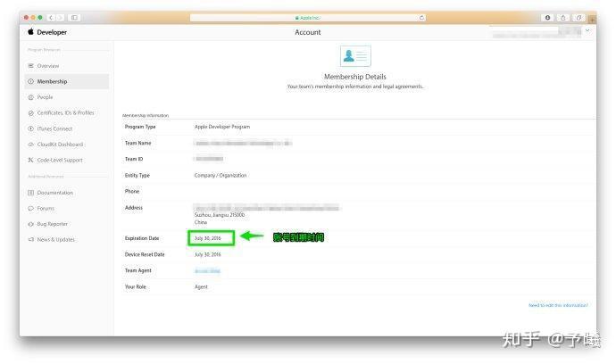
Task: Open the Documentation book icon
Action: click(31, 193)
